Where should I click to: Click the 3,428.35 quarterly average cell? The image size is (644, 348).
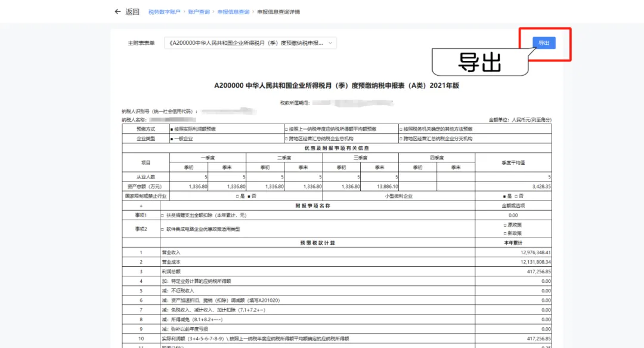click(x=513, y=186)
